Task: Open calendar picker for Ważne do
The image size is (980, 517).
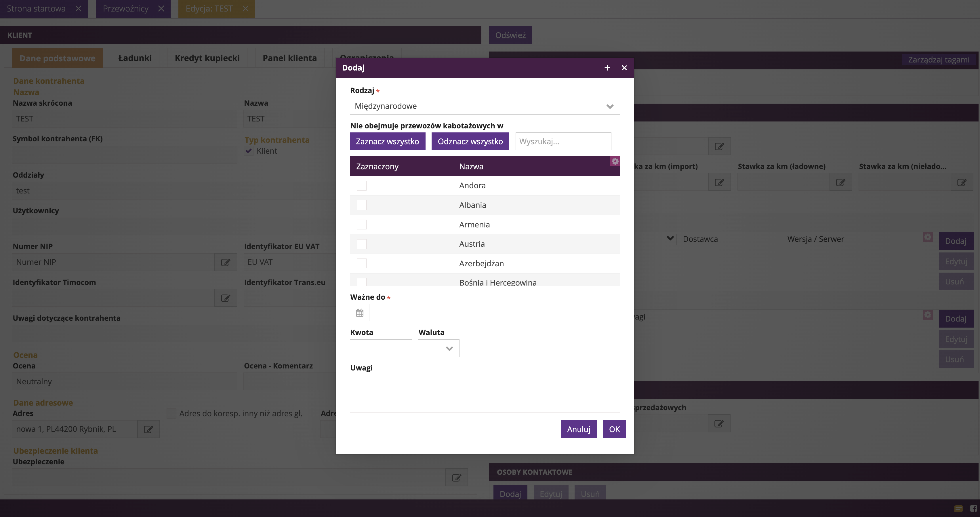Action: 359,313
